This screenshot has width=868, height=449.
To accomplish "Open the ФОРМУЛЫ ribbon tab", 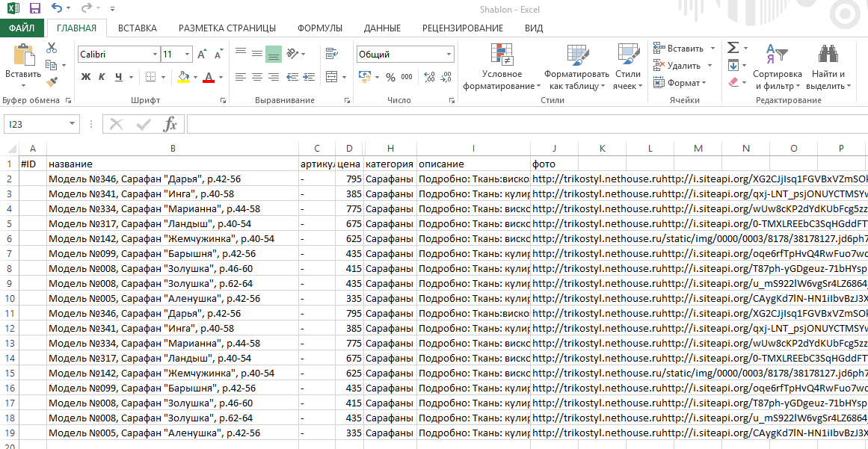I will pyautogui.click(x=320, y=28).
